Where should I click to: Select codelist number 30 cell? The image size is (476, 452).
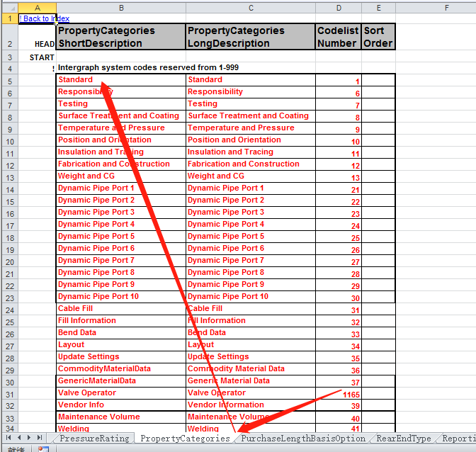click(339, 297)
